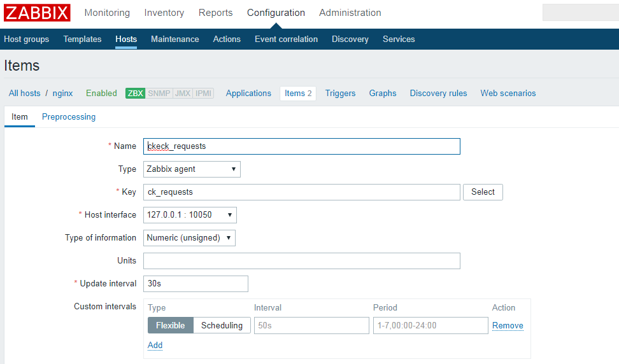Select Scheduling custom interval type
The width and height of the screenshot is (619, 364).
tap(222, 325)
